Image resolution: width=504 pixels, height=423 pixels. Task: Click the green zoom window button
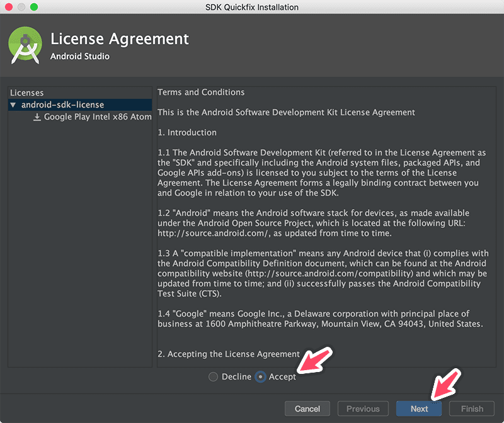click(x=34, y=7)
